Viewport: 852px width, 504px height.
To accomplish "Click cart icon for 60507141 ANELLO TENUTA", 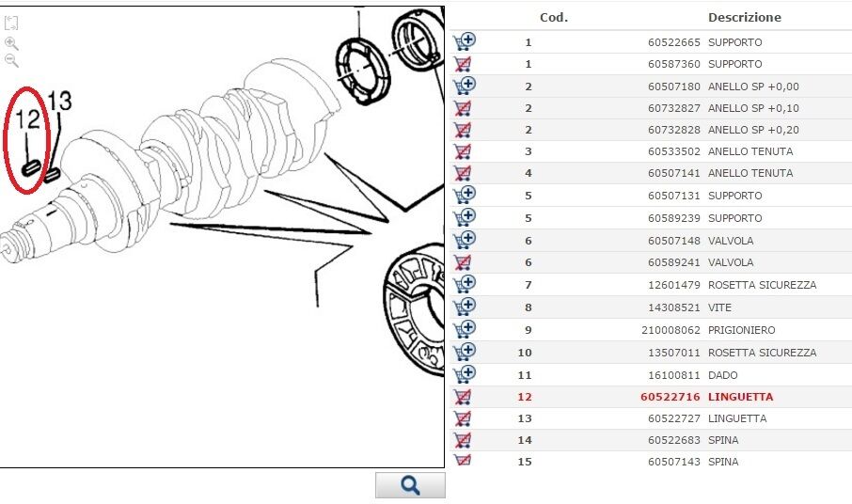I will point(463,173).
